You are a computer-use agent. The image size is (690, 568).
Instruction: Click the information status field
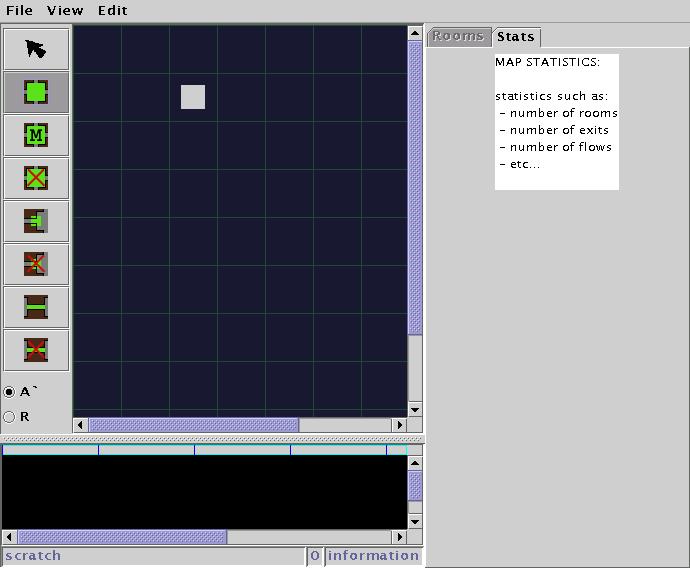pyautogui.click(x=374, y=556)
